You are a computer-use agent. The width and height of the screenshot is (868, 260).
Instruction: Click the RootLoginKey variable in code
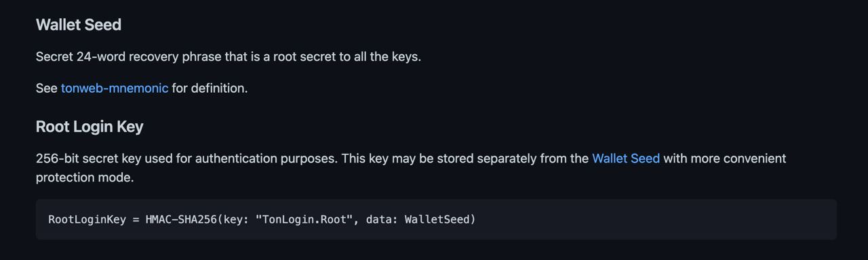87,219
